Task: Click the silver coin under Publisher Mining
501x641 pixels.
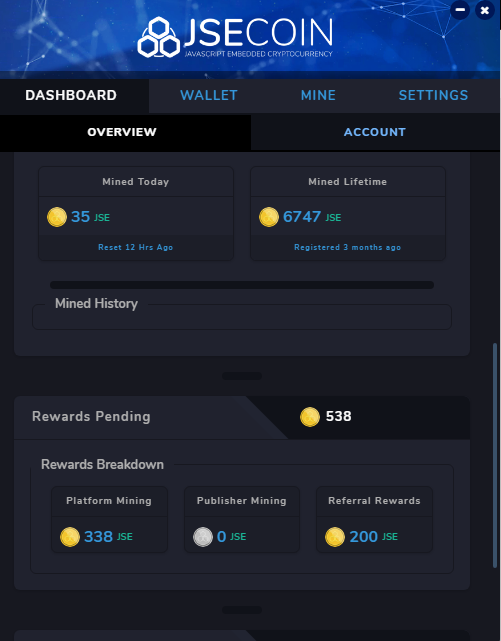Action: tap(203, 537)
